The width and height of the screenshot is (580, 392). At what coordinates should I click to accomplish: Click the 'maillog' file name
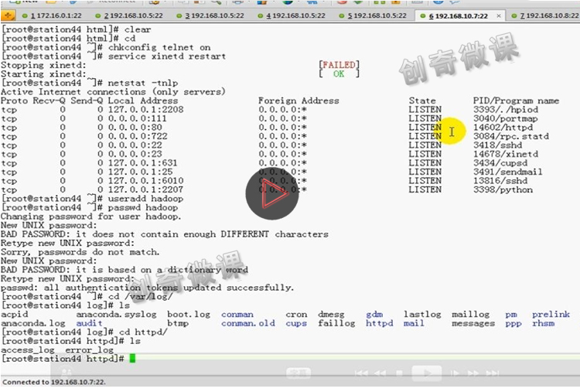(x=470, y=315)
